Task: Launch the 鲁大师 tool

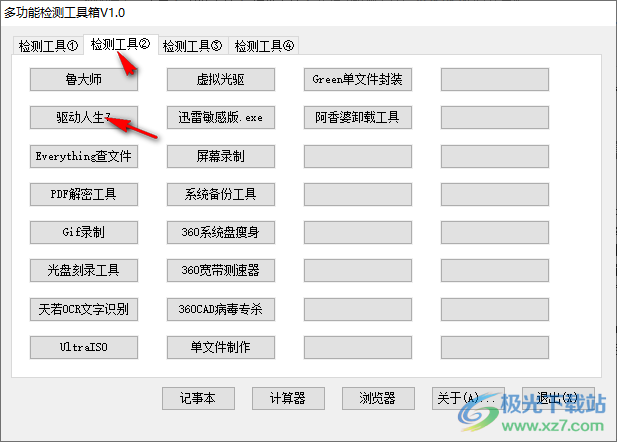Action: (x=84, y=80)
